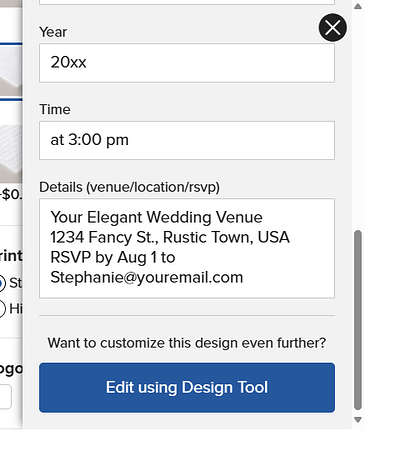This screenshot has height=461, width=400.
Task: Click the scrollbar down arrow
Action: (x=358, y=420)
